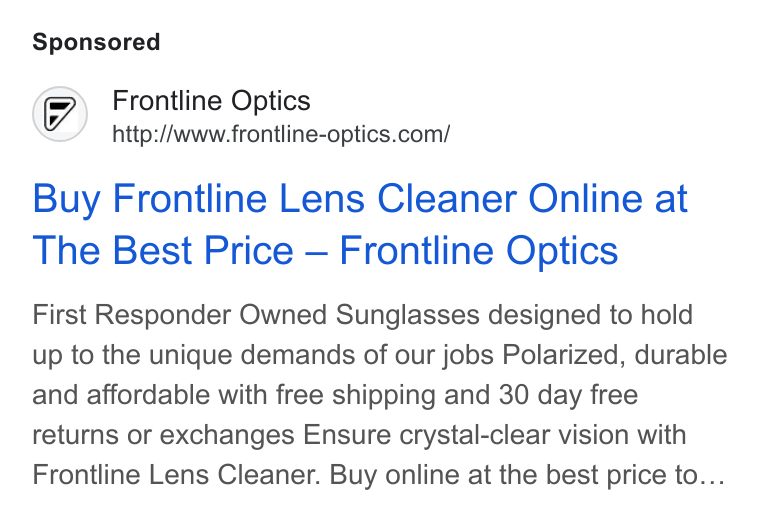This screenshot has height=518, width=760.
Task: Click the frontline-optics.com URL
Action: tap(281, 134)
